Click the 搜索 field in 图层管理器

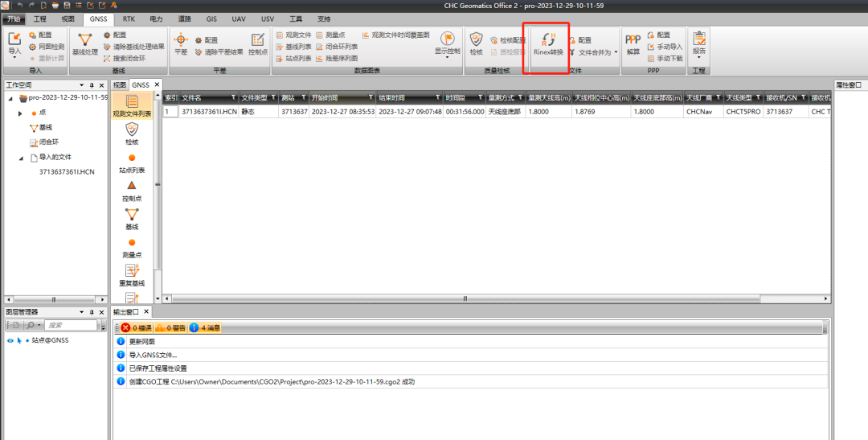[x=70, y=326]
